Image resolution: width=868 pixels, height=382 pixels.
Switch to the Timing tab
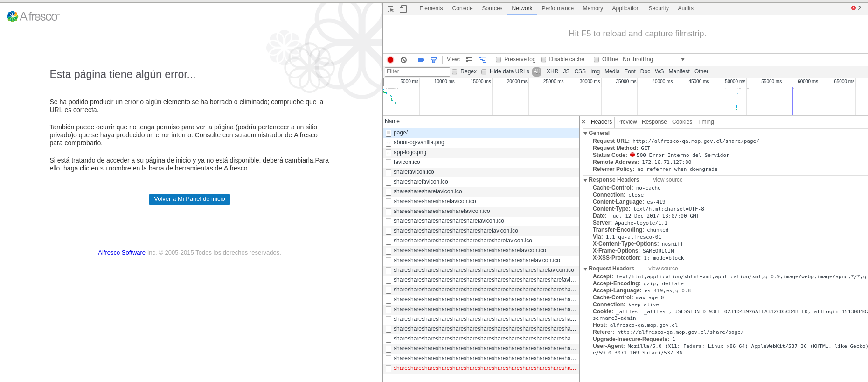pyautogui.click(x=705, y=122)
